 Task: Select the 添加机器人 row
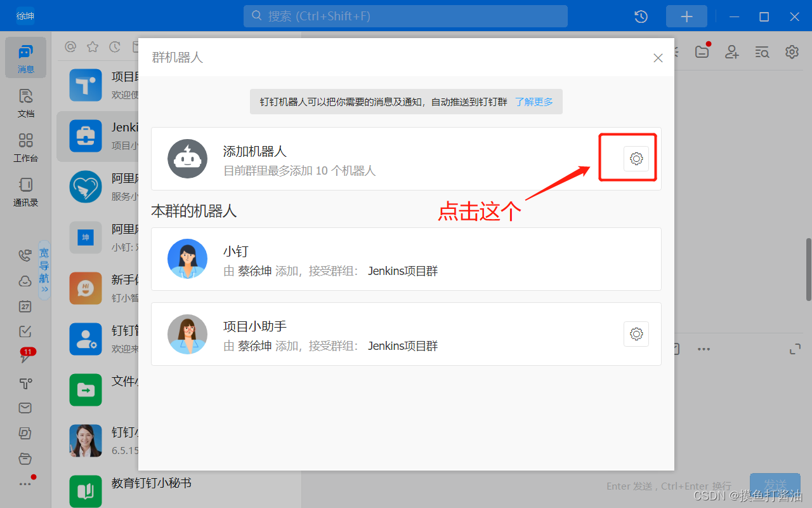[x=406, y=159]
